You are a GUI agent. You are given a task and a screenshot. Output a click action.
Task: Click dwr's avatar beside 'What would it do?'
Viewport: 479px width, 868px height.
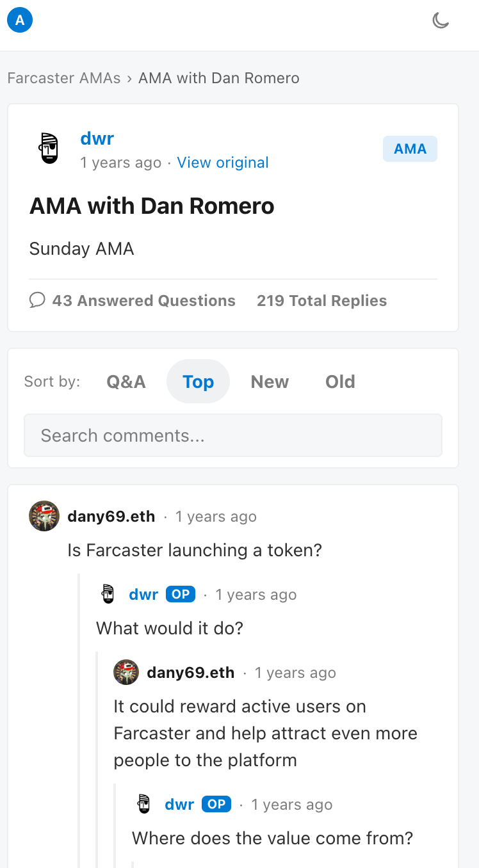point(108,594)
